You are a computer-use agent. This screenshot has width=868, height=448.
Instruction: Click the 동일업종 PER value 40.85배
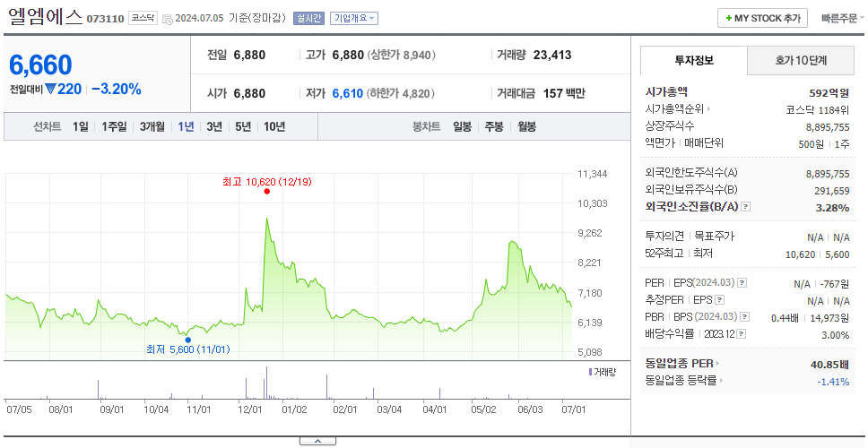829,364
